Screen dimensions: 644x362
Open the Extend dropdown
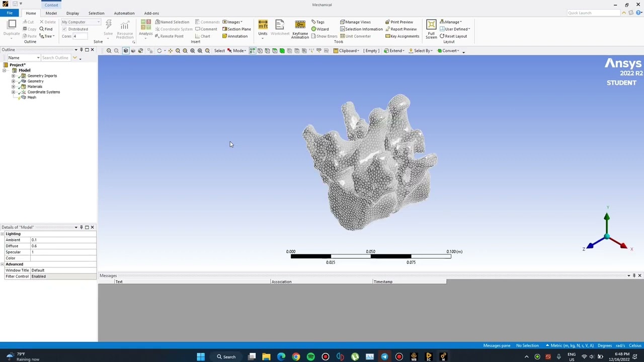click(x=394, y=51)
